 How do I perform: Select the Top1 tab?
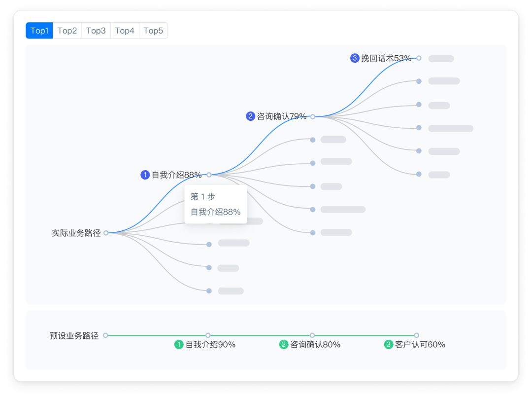tap(39, 31)
